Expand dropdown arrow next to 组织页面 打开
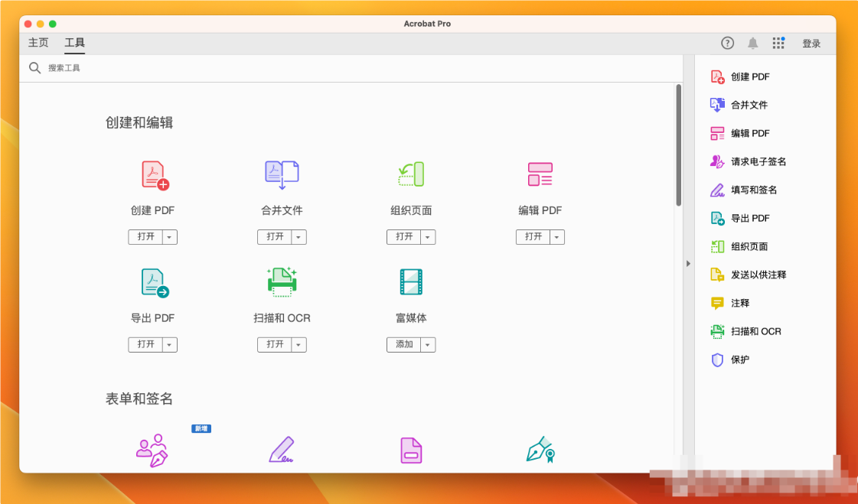Viewport: 858px width, 504px height. (x=428, y=237)
